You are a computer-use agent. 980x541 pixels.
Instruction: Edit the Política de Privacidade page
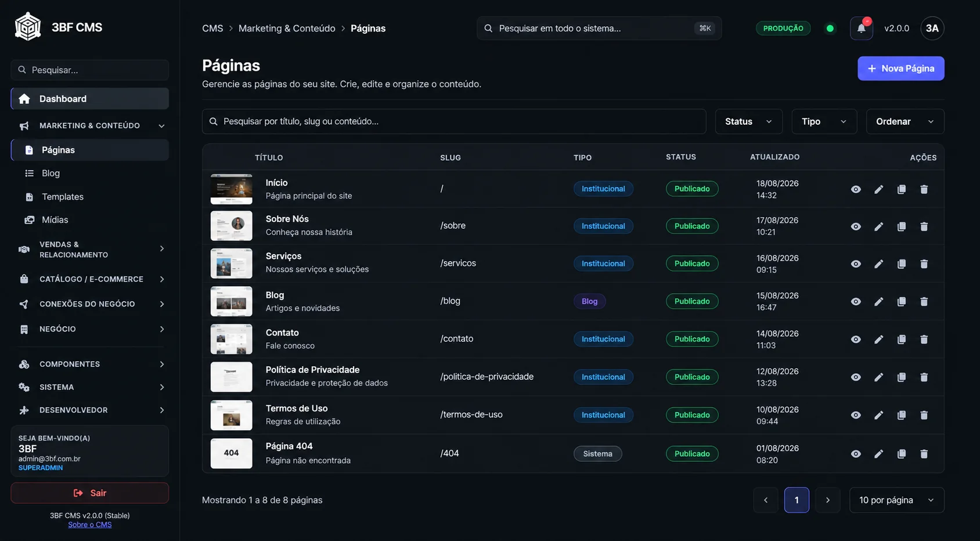click(878, 377)
